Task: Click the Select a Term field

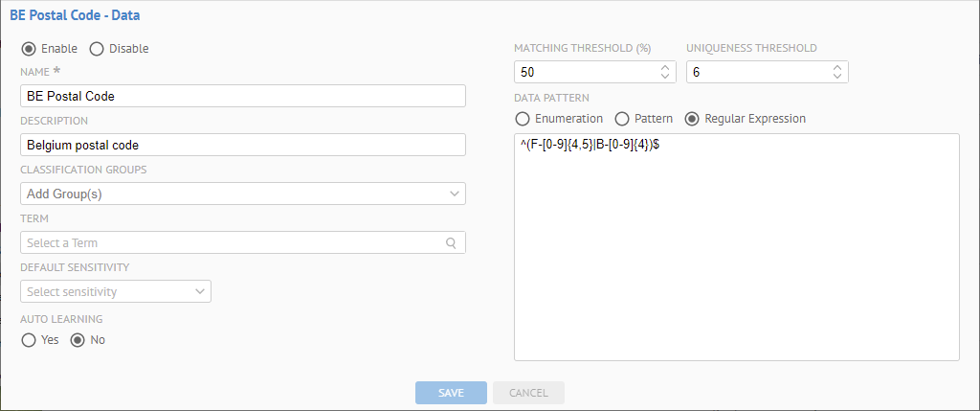Action: [x=230, y=242]
